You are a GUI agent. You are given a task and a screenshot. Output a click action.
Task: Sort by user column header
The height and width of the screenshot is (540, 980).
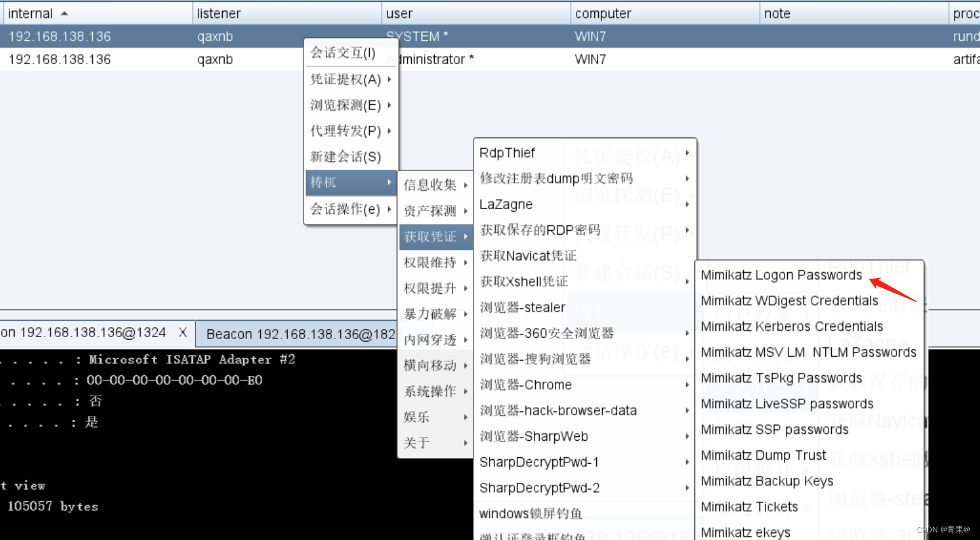click(x=475, y=13)
